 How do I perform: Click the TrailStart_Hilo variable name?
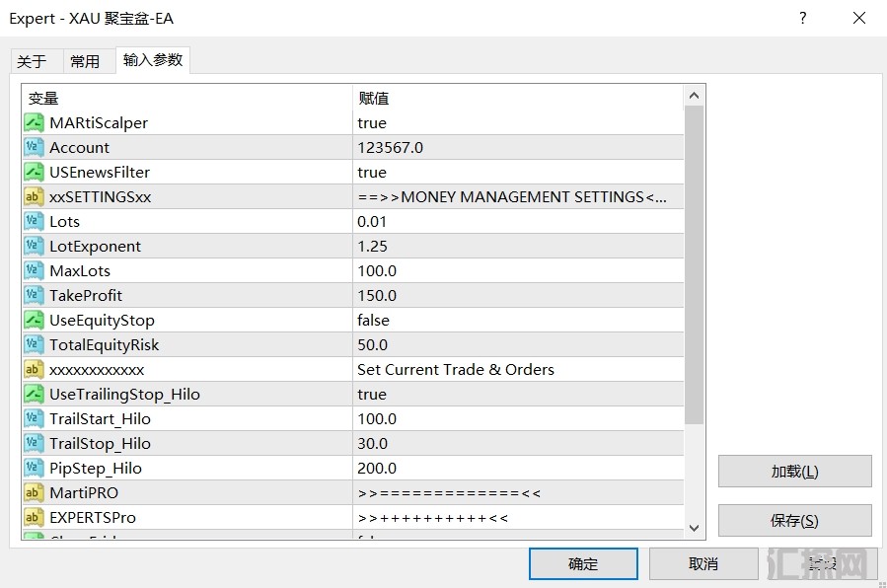click(100, 419)
